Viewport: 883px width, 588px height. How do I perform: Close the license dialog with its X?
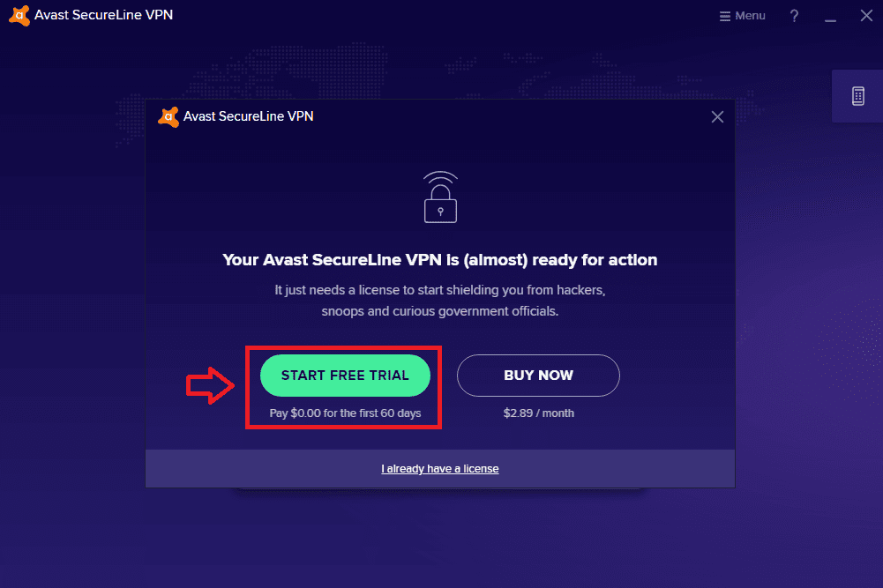(x=717, y=117)
